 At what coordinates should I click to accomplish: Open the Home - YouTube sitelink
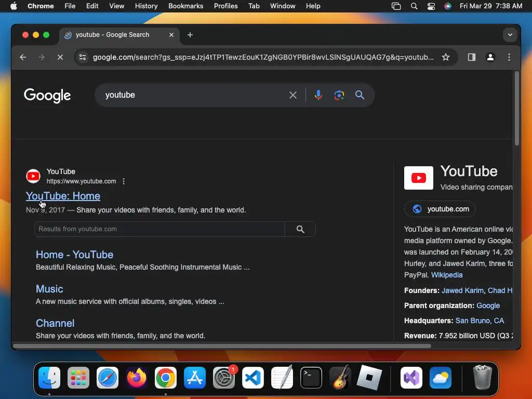(75, 255)
